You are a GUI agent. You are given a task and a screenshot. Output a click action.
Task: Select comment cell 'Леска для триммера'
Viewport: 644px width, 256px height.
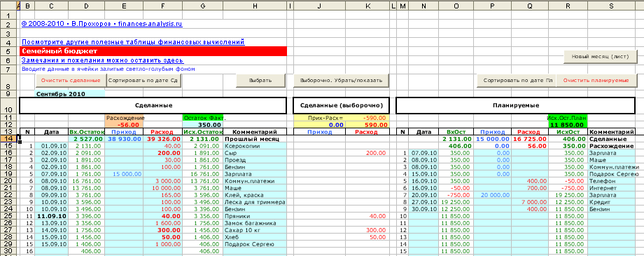(x=255, y=202)
